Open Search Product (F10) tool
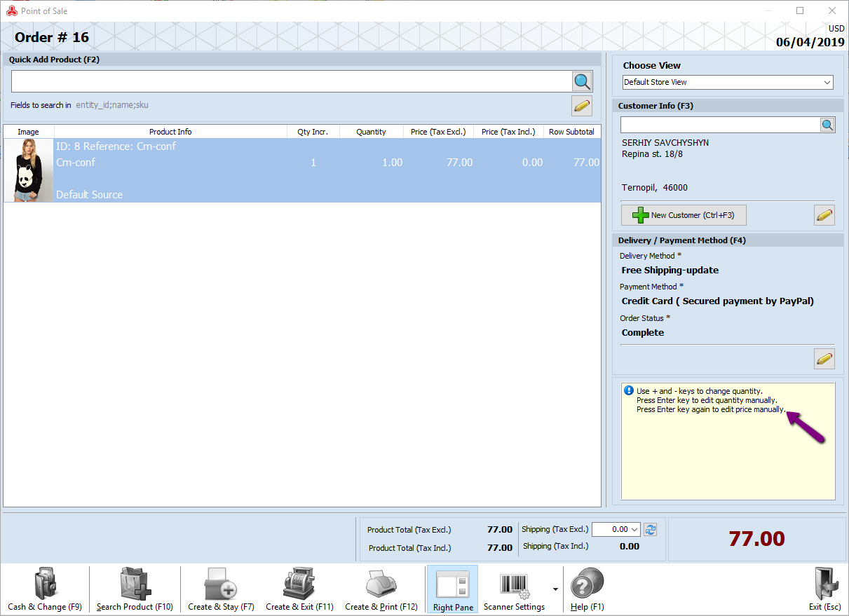849x616 pixels. (135, 590)
